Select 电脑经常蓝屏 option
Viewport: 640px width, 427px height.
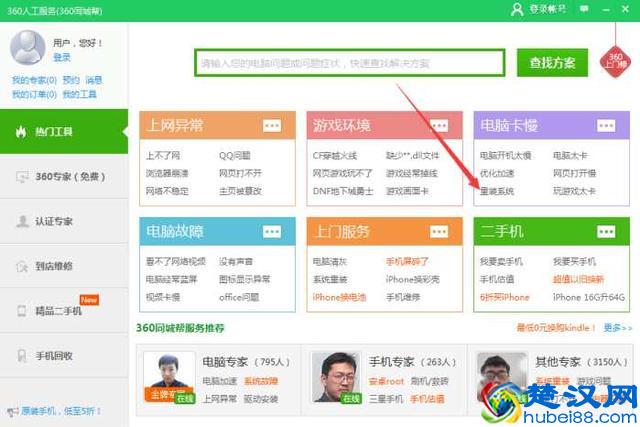click(171, 279)
